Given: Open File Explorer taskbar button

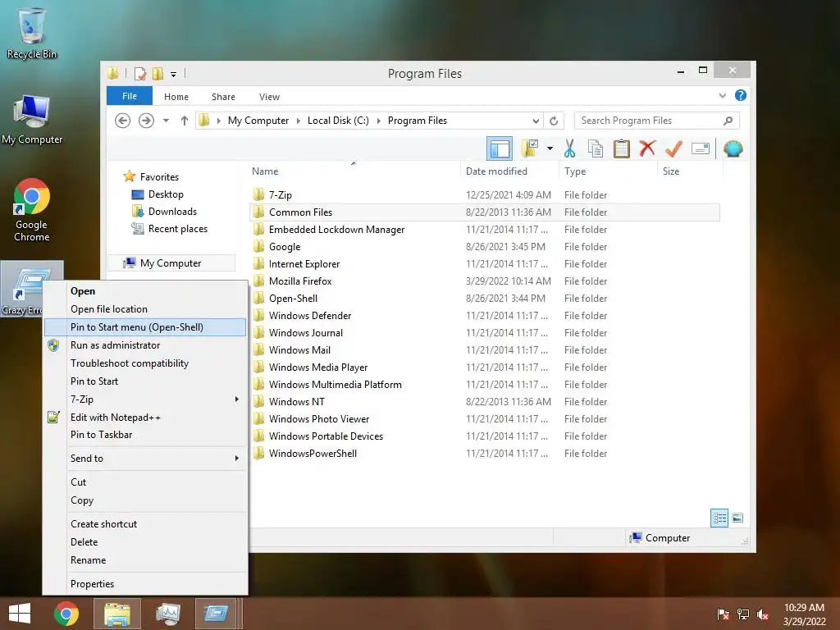Looking at the screenshot, I should 116,614.
